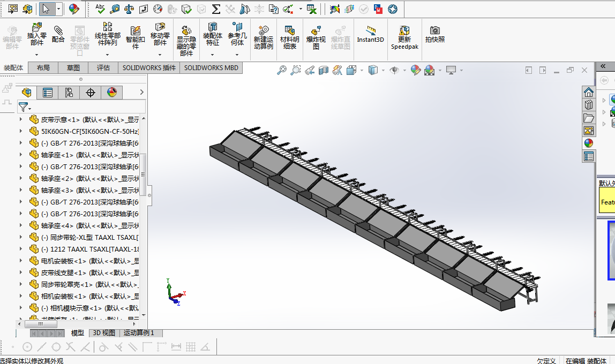Switch to the 3D 视图 bottom tab

pyautogui.click(x=104, y=333)
